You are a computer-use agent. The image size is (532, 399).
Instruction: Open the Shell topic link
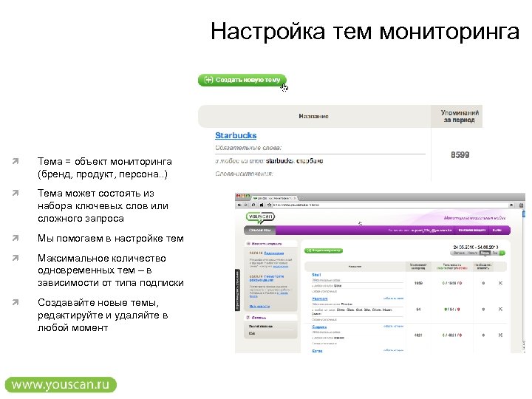[x=316, y=274]
